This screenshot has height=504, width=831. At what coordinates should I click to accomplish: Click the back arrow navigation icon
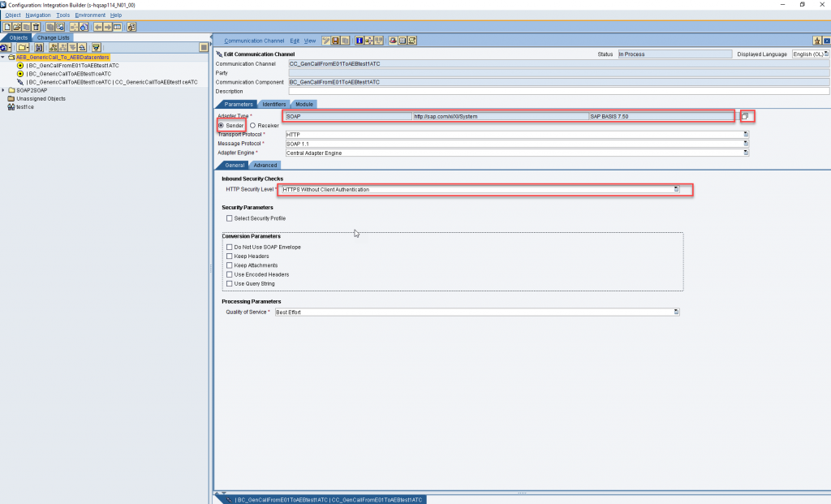(x=98, y=27)
